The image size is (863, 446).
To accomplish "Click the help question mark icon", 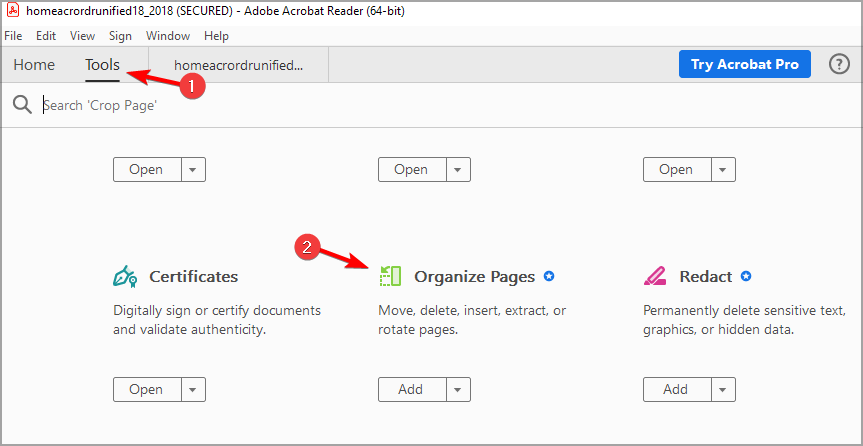I will coord(839,64).
